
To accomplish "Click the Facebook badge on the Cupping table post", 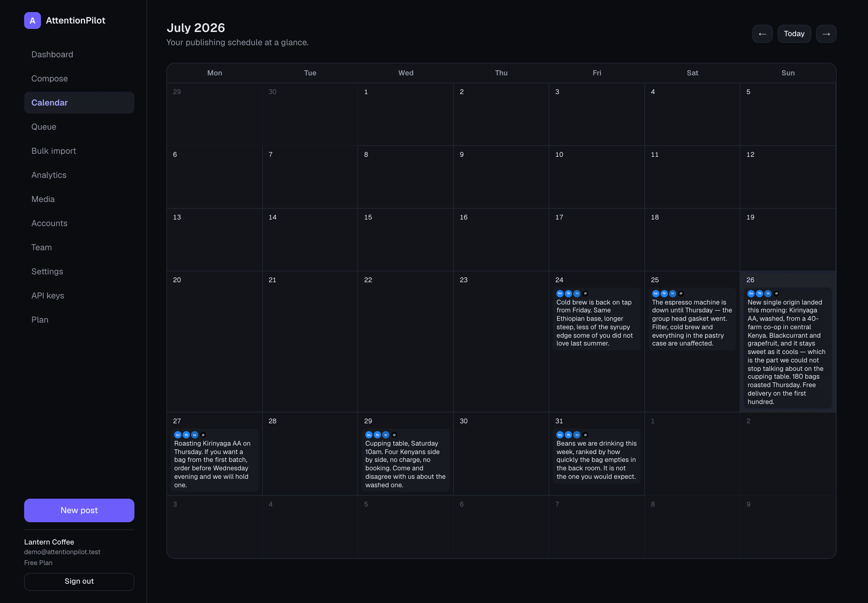I will tap(377, 435).
